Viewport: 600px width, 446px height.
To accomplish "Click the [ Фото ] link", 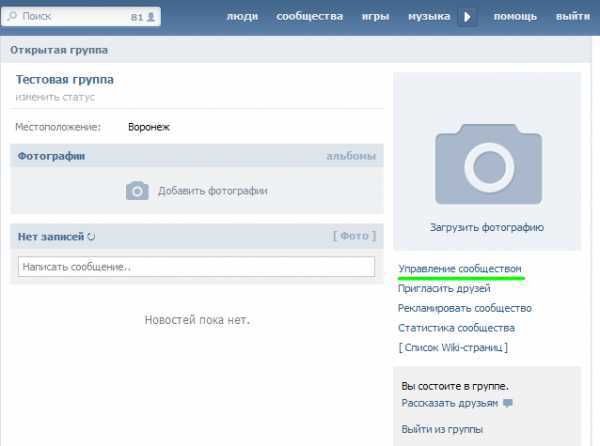I will [354, 236].
